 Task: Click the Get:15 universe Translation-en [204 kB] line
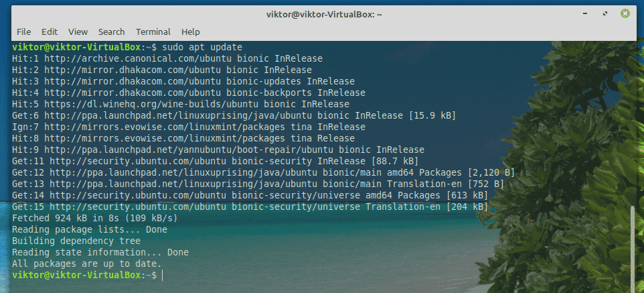tap(250, 207)
